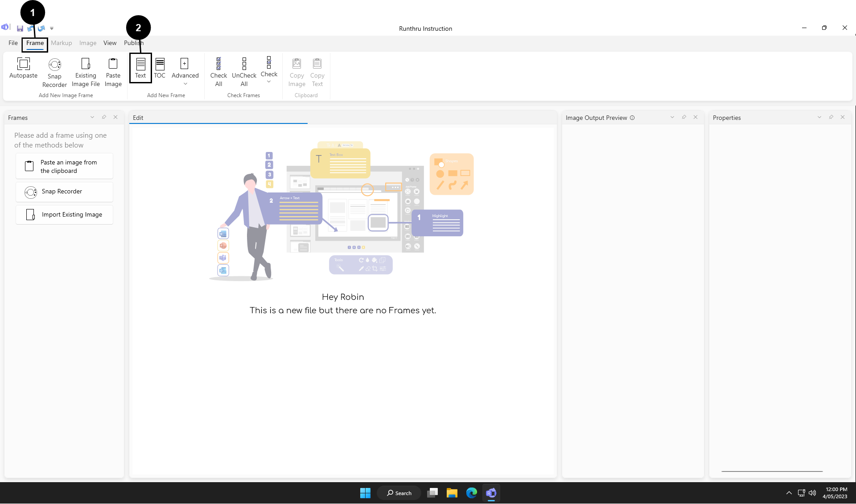Open Frames panel options chevron
Viewport: 856px width, 504px height.
(92, 117)
